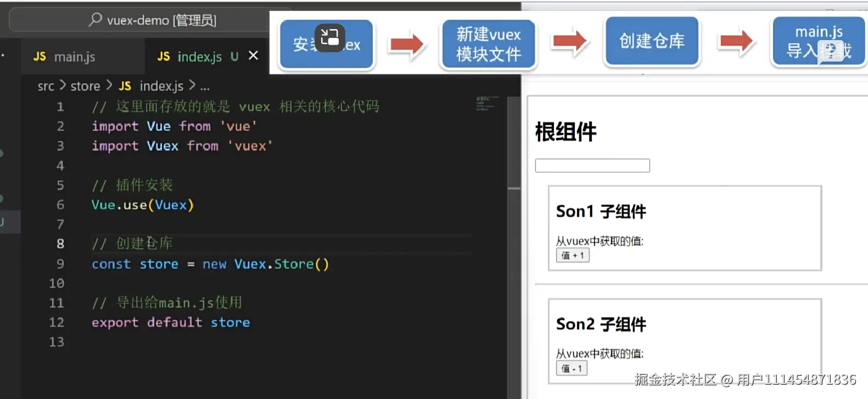The width and height of the screenshot is (868, 399).
Task: Click the input field under 根组件
Action: tap(592, 165)
